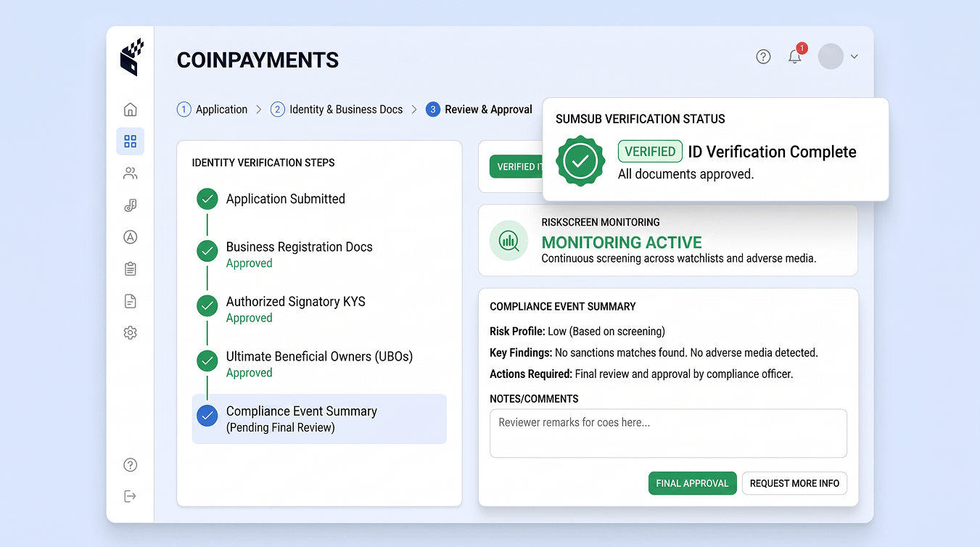Click the 'SUMSUB VERIFICATION STATUS' heading
Screen dimensions: 980x547
(x=641, y=119)
